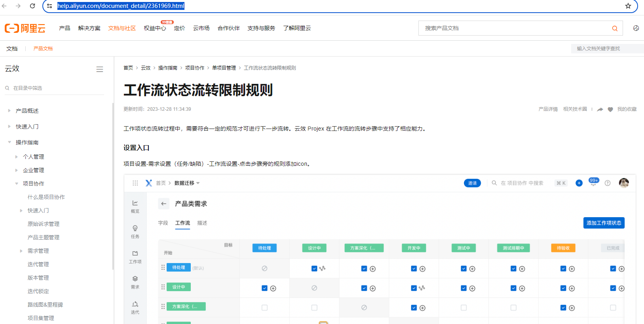Reload the page with refresh icon
Screen dimensions: 644x324
point(32,6)
